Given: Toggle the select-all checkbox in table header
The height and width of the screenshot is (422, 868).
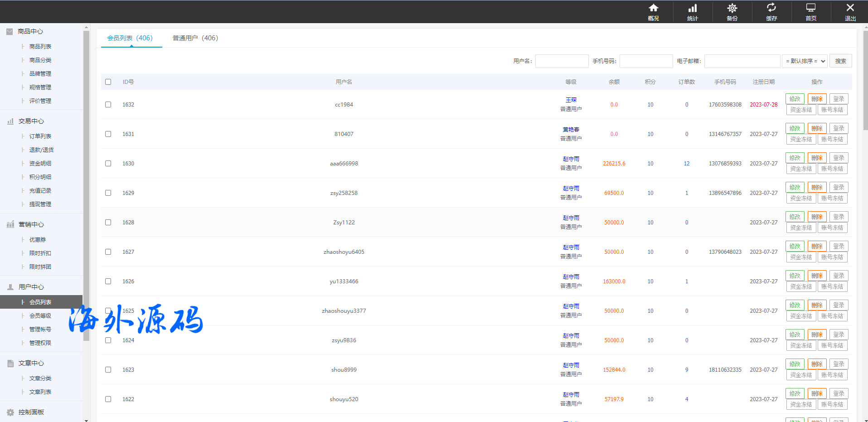Looking at the screenshot, I should (108, 82).
